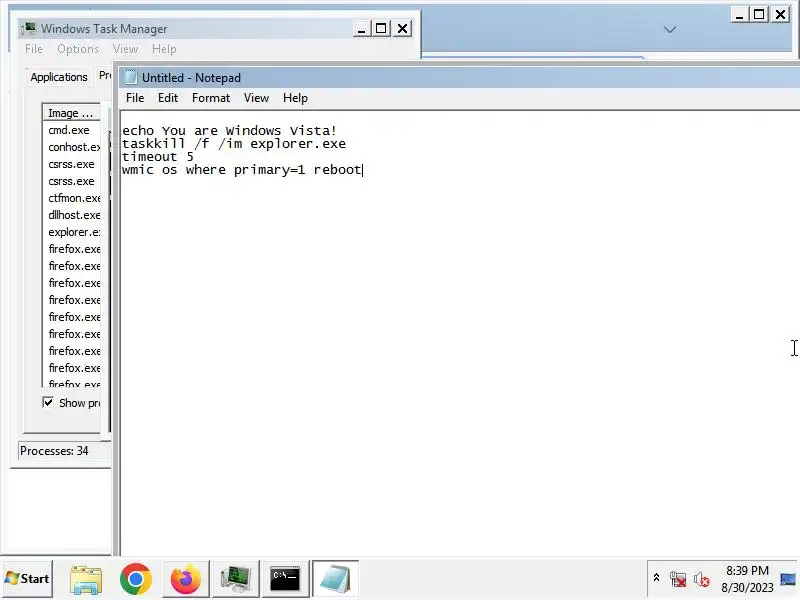Open Notepad's Help menu
Image resolution: width=800 pixels, height=600 pixels.
point(295,98)
